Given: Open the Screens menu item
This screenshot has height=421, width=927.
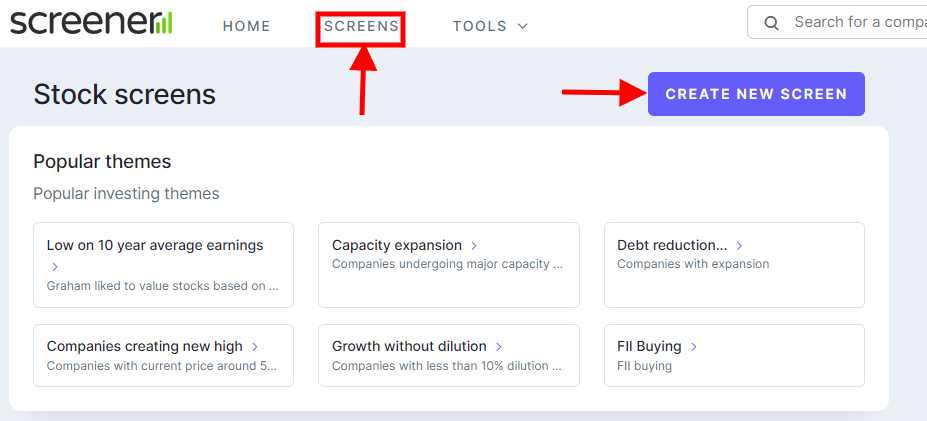Looking at the screenshot, I should point(361,26).
